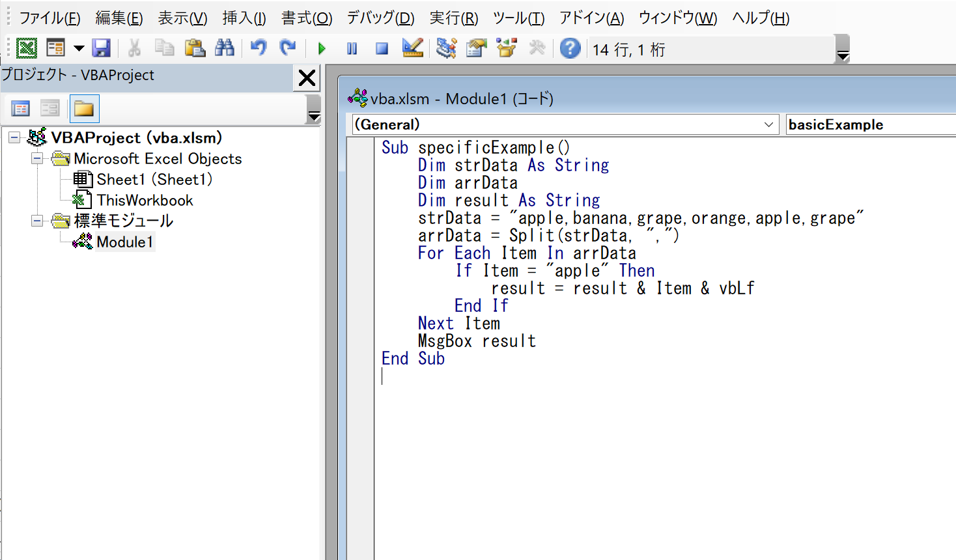This screenshot has width=956, height=560.
Task: Open the ウィンドウ(W) menu
Action: pyautogui.click(x=678, y=18)
